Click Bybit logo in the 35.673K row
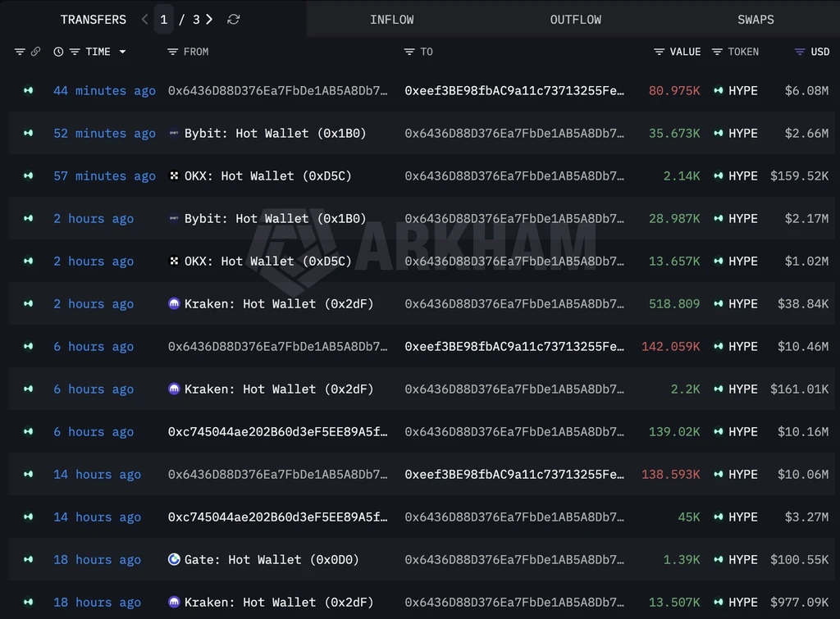840x619 pixels. pyautogui.click(x=174, y=133)
